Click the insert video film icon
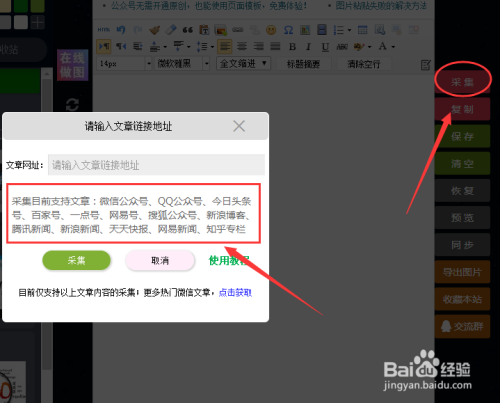 point(322,30)
